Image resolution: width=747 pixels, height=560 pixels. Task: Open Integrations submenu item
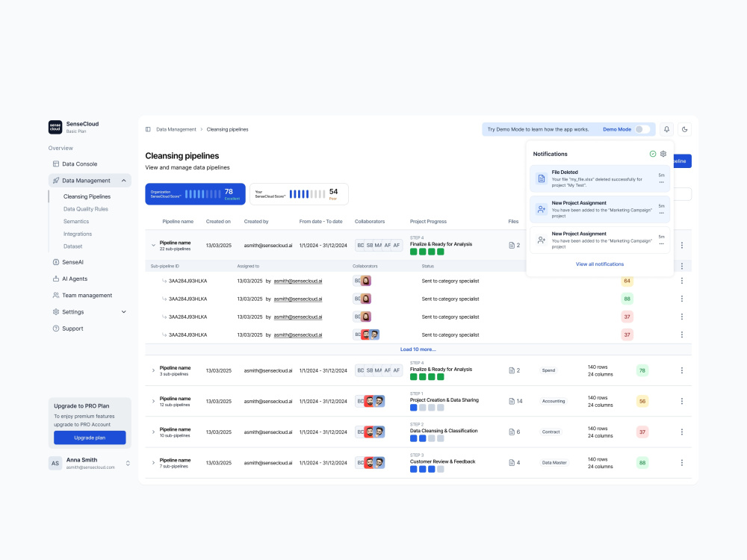pos(78,234)
